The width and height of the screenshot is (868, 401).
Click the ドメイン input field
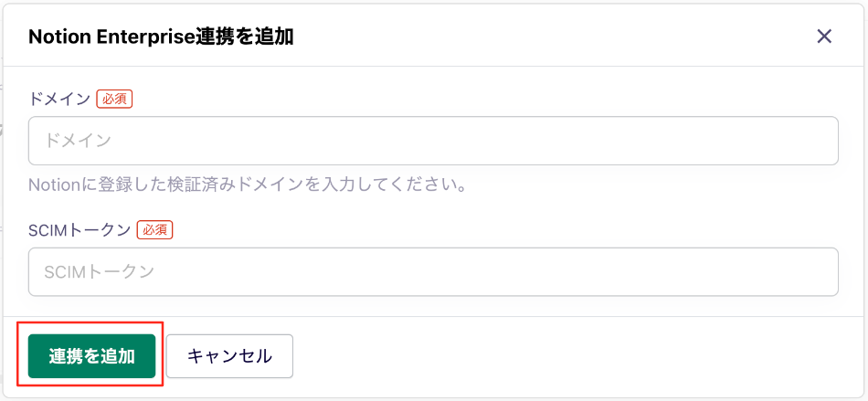pos(433,141)
